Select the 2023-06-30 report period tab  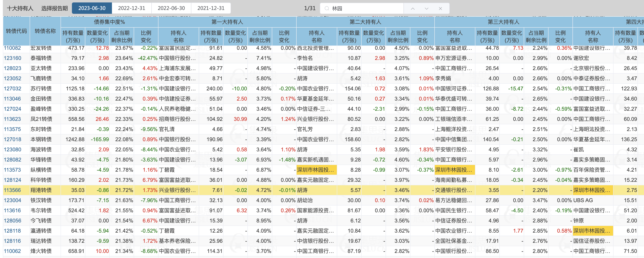(92, 8)
